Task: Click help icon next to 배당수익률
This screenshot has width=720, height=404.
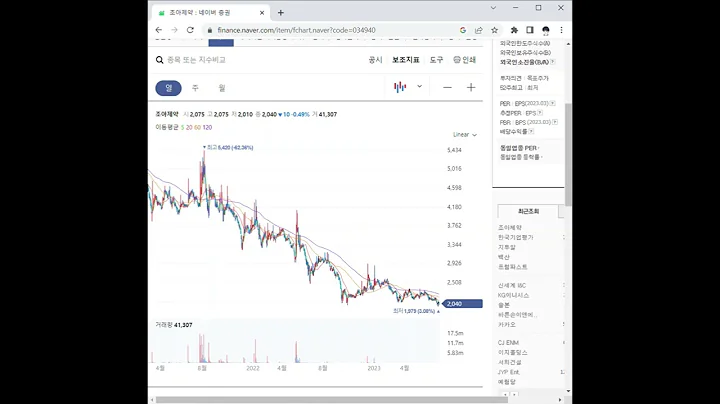Action: [531, 131]
